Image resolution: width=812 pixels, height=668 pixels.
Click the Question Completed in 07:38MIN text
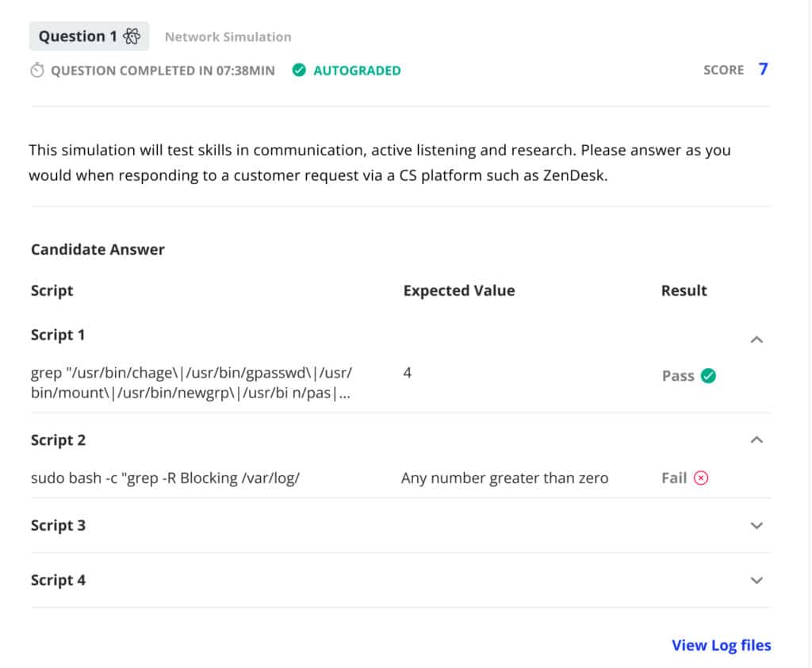(163, 71)
